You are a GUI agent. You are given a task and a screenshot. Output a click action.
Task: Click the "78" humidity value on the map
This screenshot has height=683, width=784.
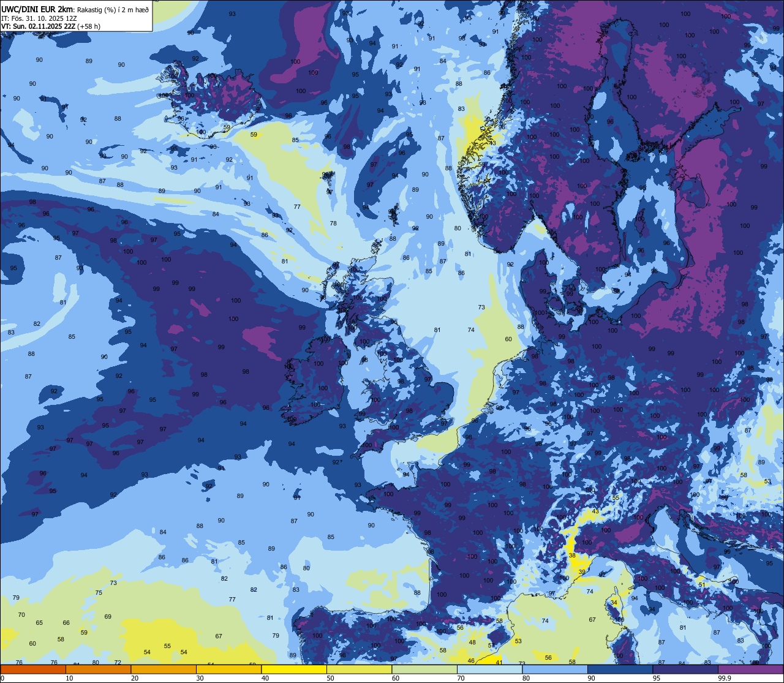(x=333, y=224)
